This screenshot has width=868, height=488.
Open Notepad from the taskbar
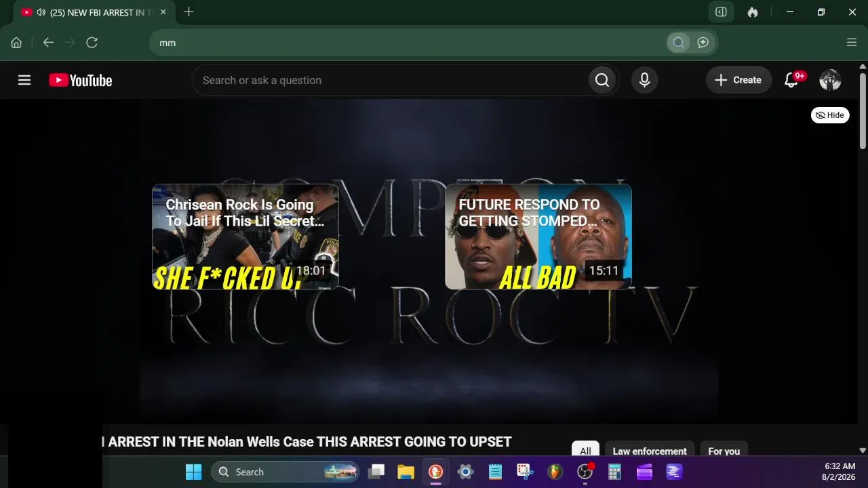pos(495,472)
